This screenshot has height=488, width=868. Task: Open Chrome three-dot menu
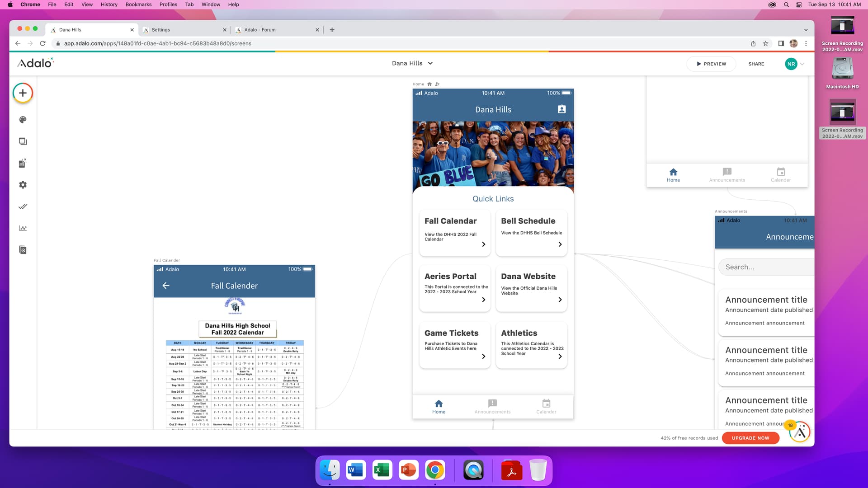(x=806, y=43)
